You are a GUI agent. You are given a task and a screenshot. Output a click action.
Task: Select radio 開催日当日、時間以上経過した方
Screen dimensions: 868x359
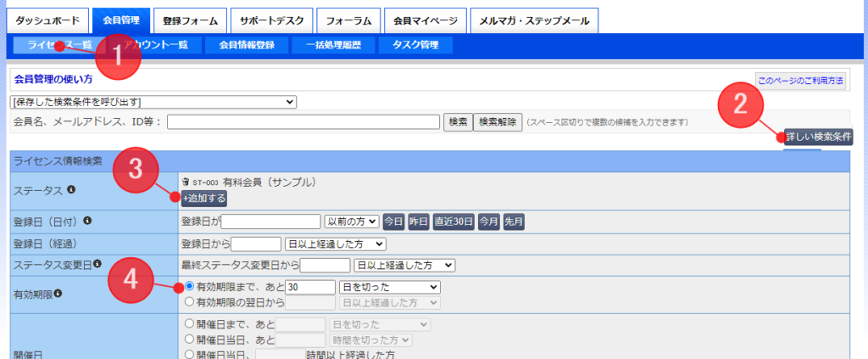tap(189, 354)
